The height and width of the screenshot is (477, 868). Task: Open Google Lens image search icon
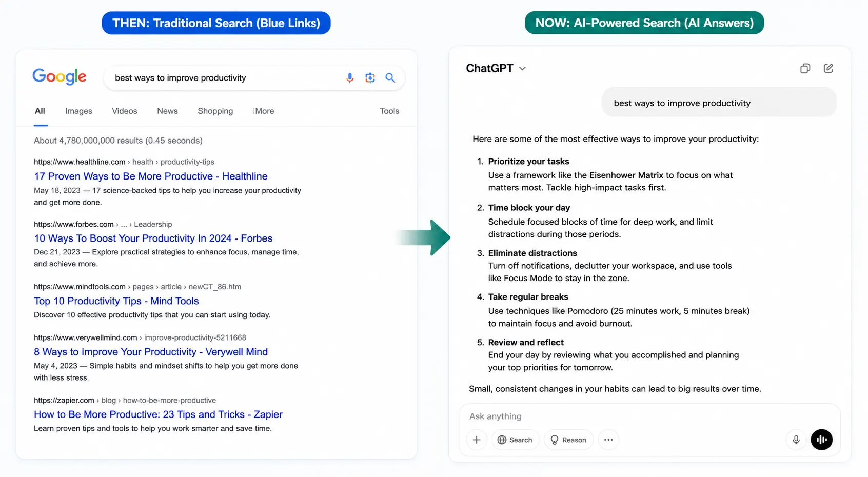(x=370, y=78)
